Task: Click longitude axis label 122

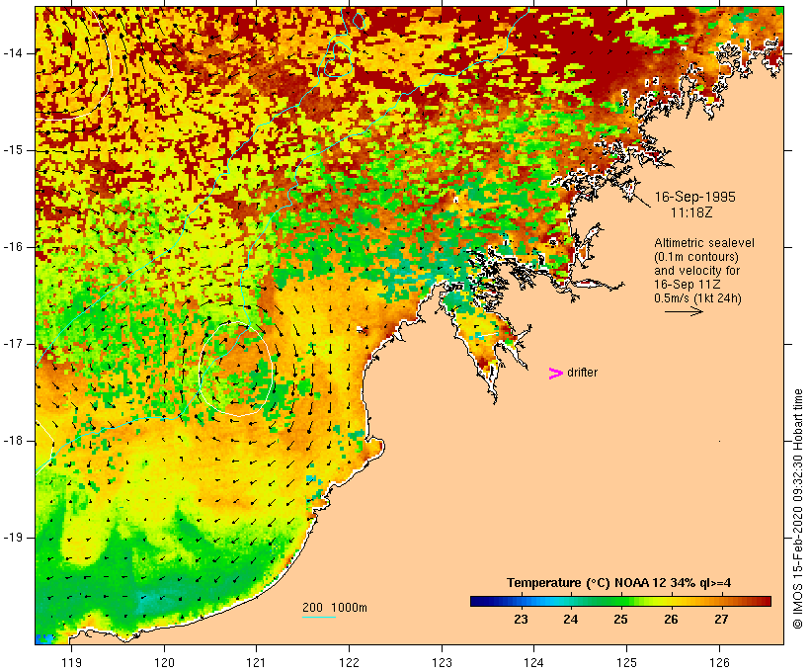Action: tap(349, 662)
